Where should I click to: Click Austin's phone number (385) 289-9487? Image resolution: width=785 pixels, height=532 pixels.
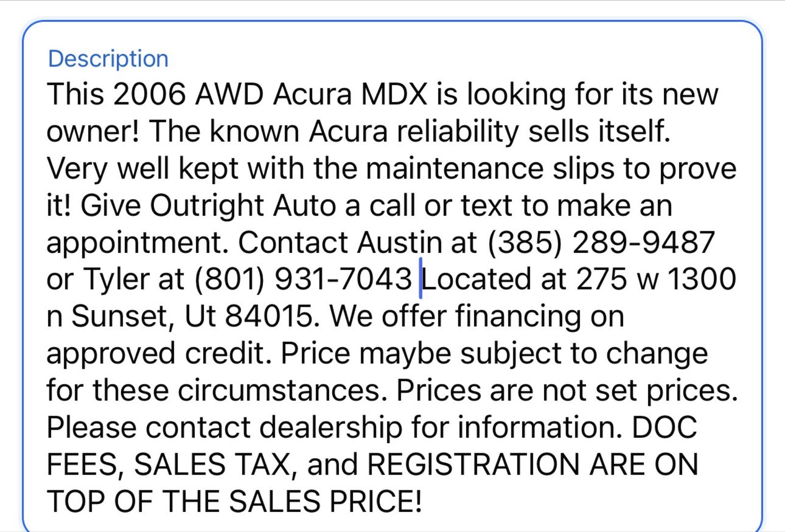pyautogui.click(x=601, y=243)
